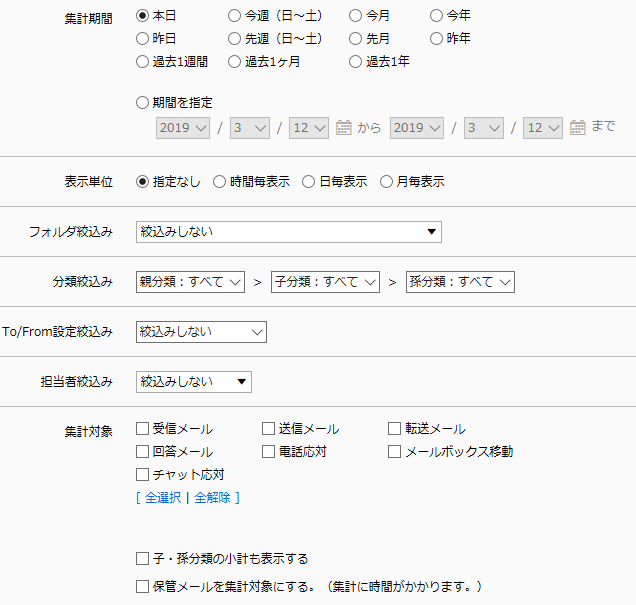Open end day 12 dropdown
The width and height of the screenshot is (636, 605).
tap(543, 128)
